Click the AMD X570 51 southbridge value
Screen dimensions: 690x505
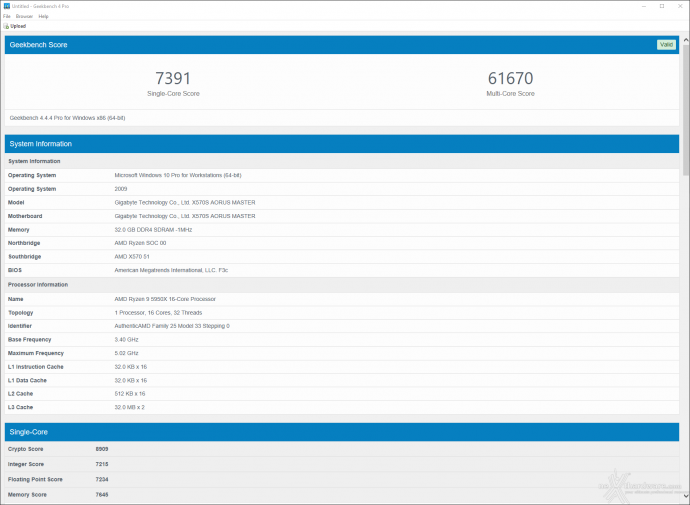coord(132,256)
